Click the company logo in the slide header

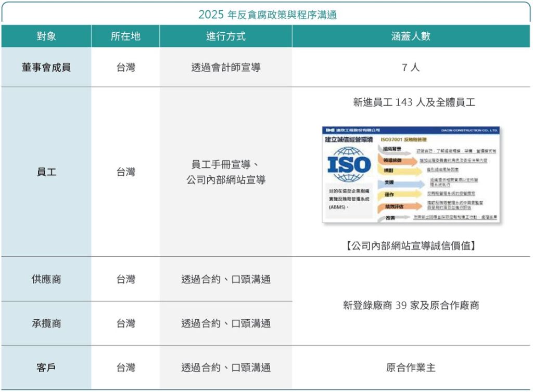(x=329, y=130)
